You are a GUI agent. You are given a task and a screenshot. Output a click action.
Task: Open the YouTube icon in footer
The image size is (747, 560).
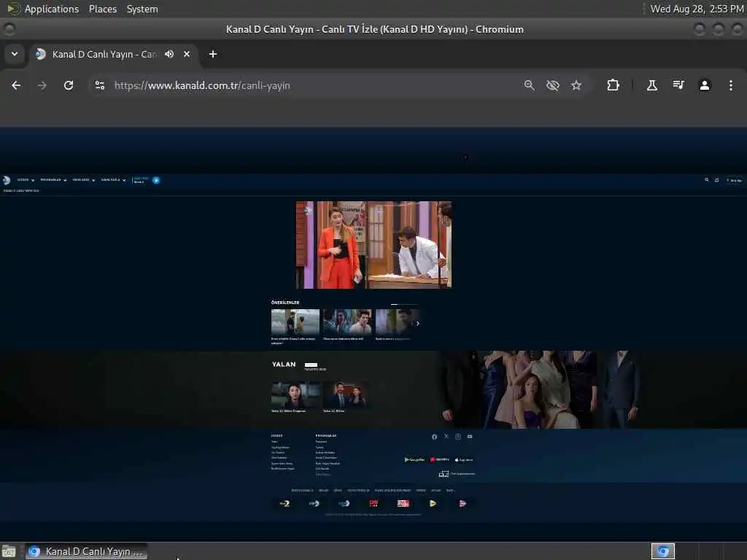pyautogui.click(x=470, y=437)
